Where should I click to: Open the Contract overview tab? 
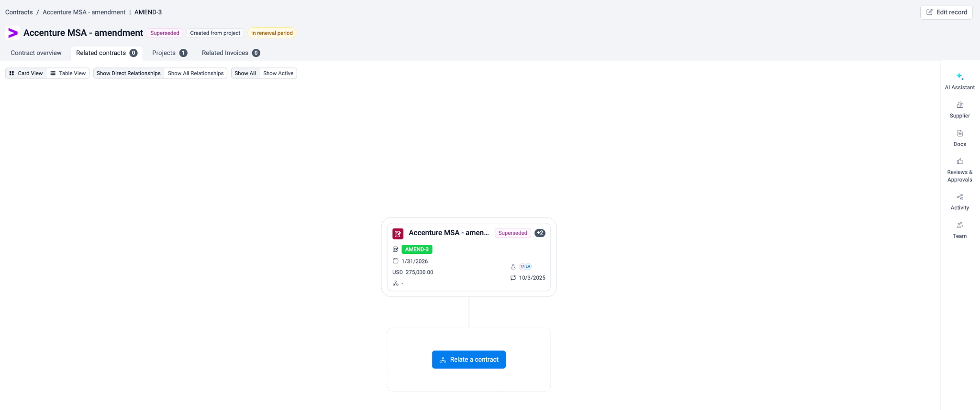click(36, 53)
